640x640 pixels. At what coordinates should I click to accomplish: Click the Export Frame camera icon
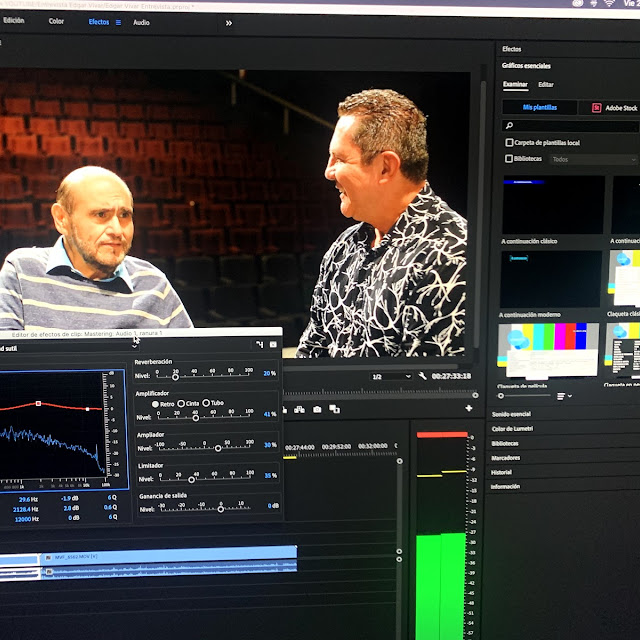point(317,409)
